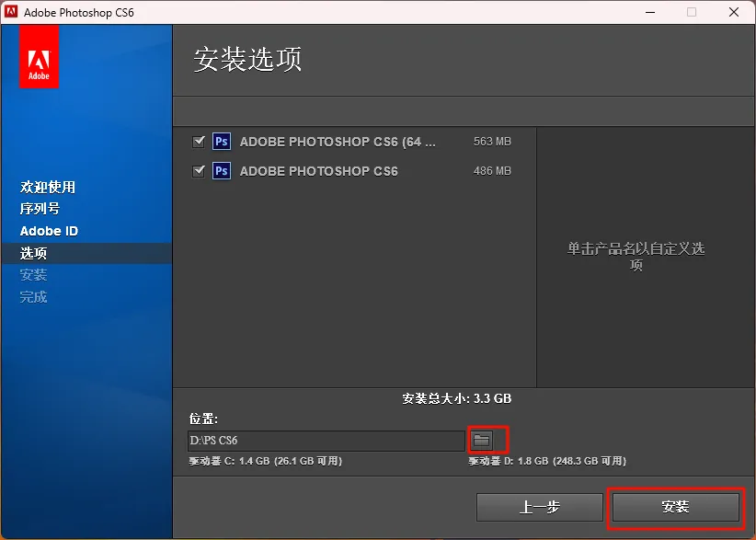Click the install location field D:\PS CS6

326,441
